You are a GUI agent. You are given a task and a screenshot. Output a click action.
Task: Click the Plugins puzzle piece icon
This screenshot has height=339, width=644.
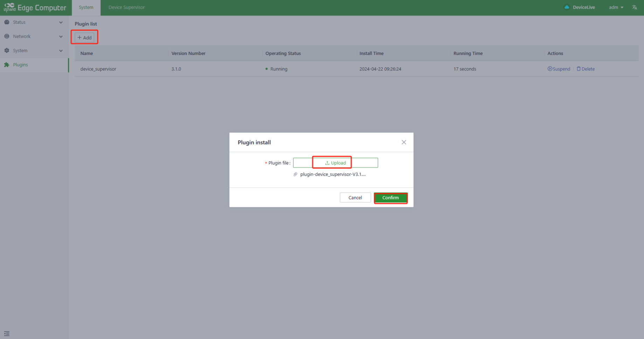pyautogui.click(x=7, y=65)
